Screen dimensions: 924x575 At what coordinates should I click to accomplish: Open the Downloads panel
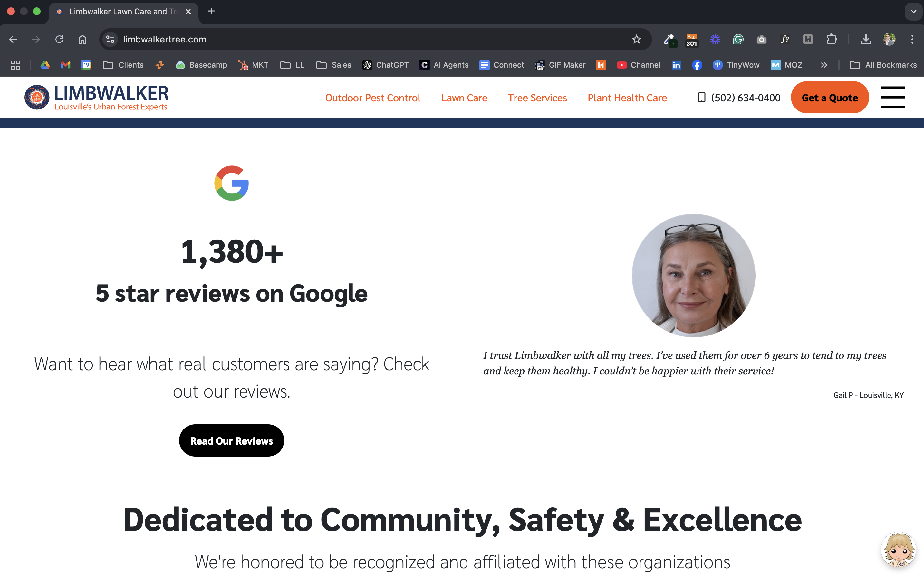[x=866, y=39]
